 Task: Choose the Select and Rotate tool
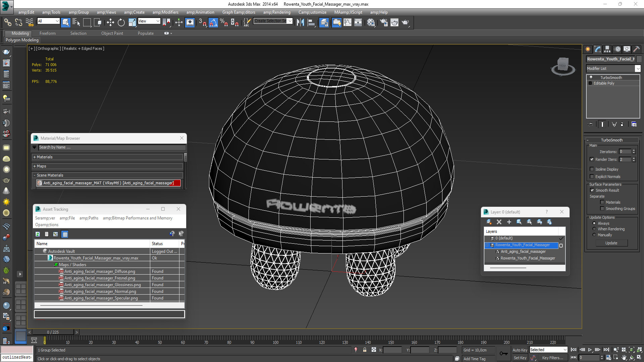[x=121, y=22]
